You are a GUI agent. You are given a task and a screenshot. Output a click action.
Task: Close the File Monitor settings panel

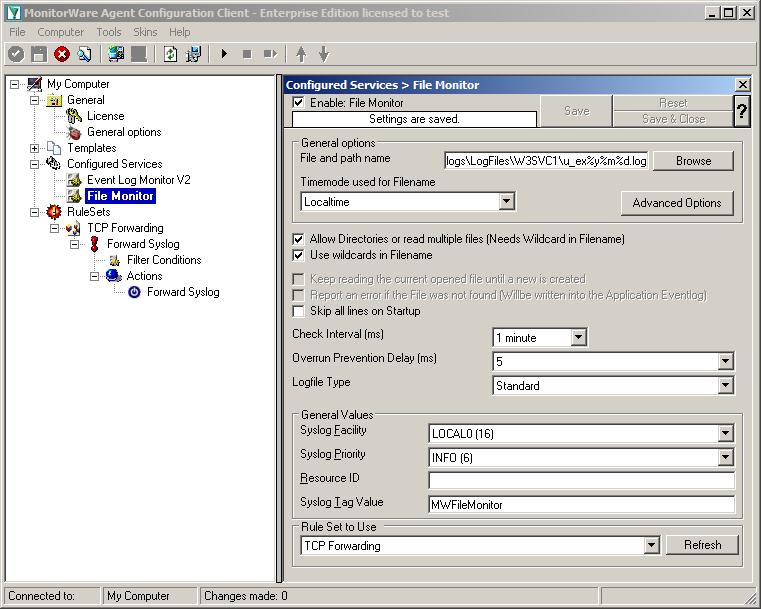[x=743, y=85]
